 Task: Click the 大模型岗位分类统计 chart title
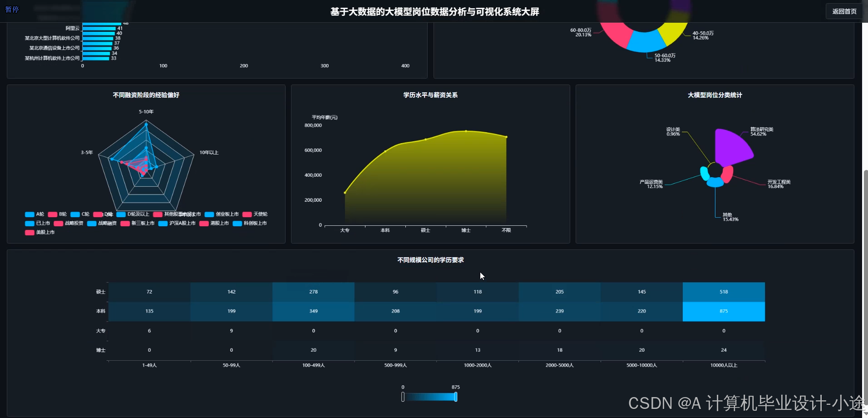click(715, 95)
